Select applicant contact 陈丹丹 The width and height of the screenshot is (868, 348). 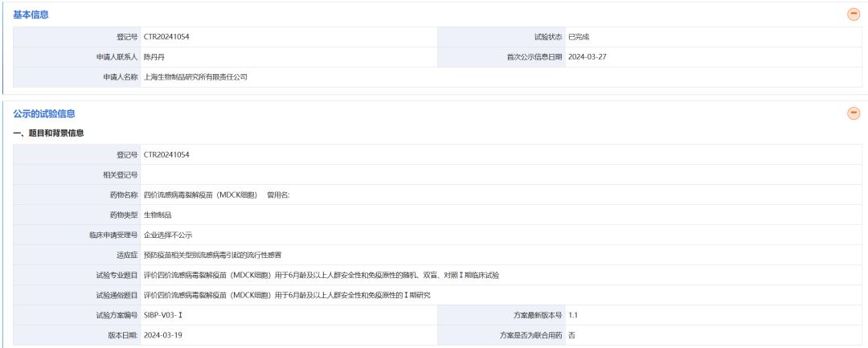point(154,57)
